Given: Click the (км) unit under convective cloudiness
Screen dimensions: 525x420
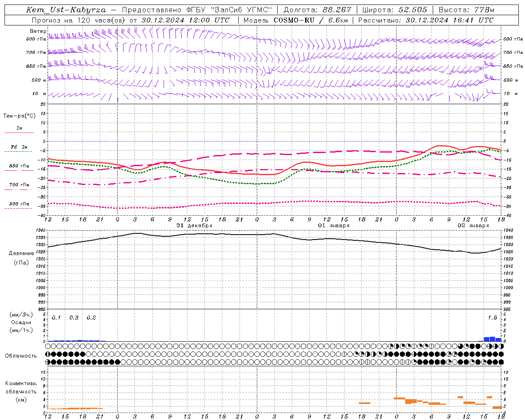Looking at the screenshot, I should point(21,399).
